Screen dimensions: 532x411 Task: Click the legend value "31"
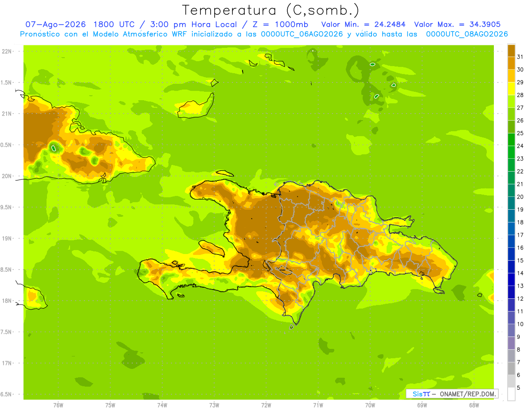coord(520,56)
